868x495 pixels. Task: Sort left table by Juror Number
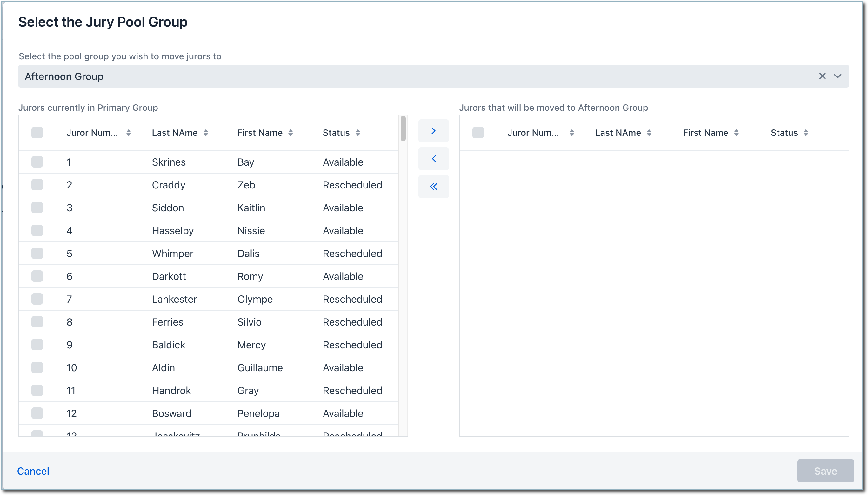tap(129, 133)
